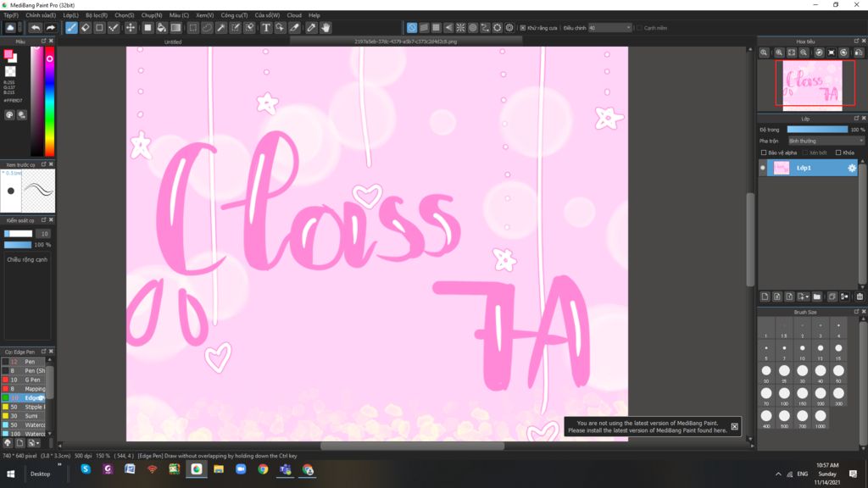Pick a hue on the rainbow bar

coord(50,101)
